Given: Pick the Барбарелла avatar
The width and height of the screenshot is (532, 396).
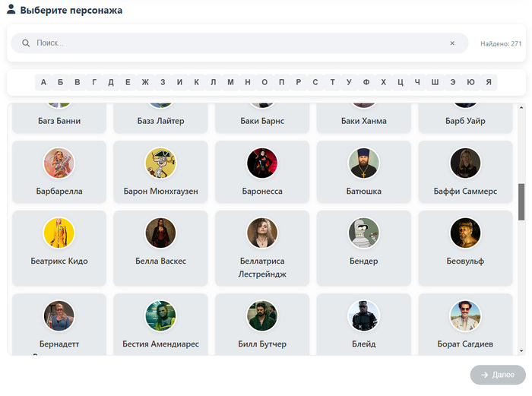Looking at the screenshot, I should [x=59, y=163].
